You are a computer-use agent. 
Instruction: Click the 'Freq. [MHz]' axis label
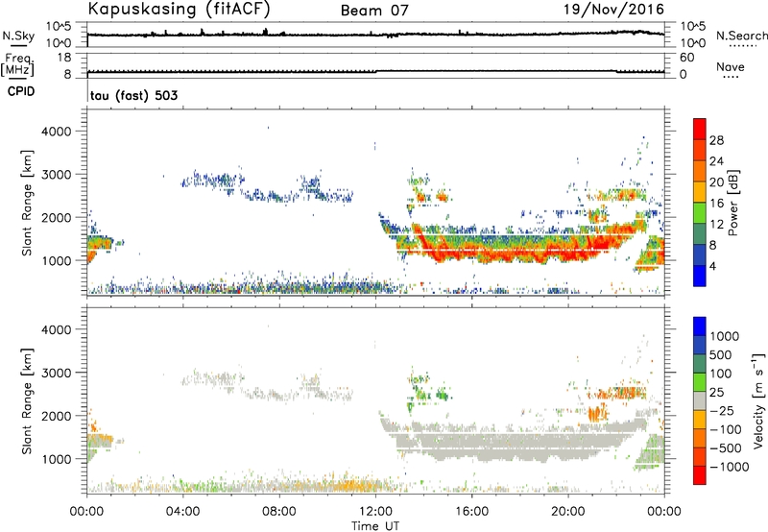tap(17, 64)
